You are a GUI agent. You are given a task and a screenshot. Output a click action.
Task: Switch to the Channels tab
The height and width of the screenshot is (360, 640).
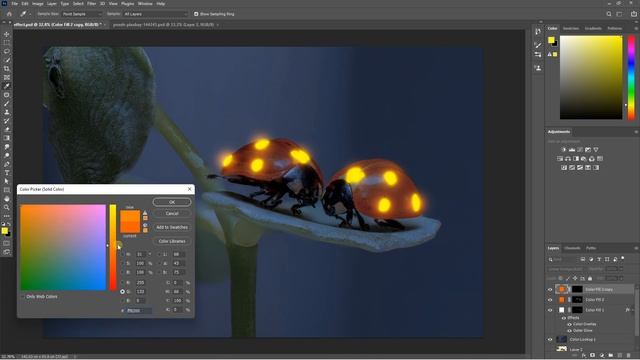click(572, 248)
